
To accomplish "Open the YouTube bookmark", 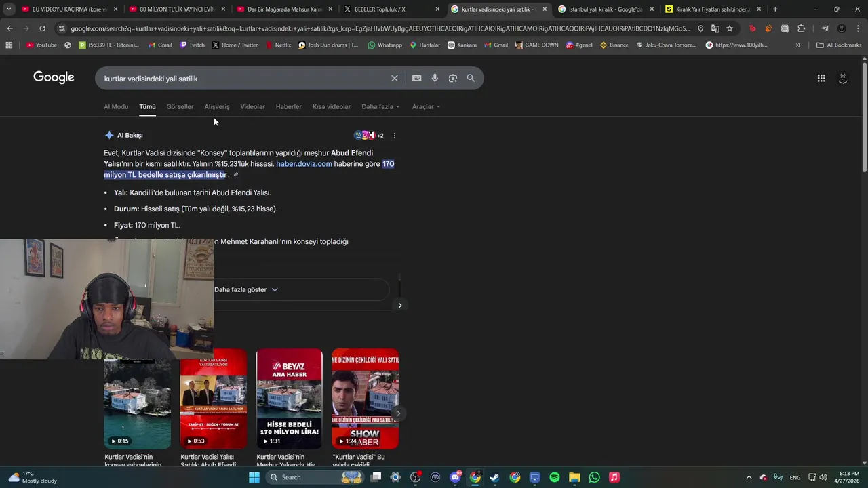I will coord(41,45).
